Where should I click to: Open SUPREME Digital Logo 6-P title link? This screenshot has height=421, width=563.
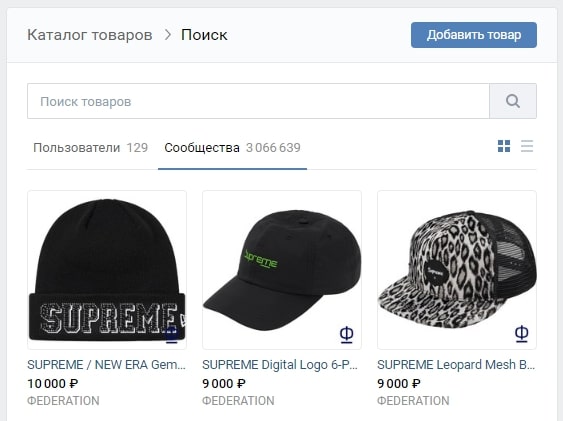pos(280,365)
